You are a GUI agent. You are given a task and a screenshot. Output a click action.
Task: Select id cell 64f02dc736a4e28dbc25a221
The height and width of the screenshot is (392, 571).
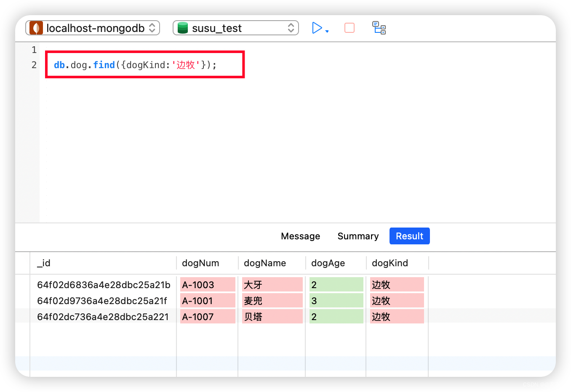103,317
